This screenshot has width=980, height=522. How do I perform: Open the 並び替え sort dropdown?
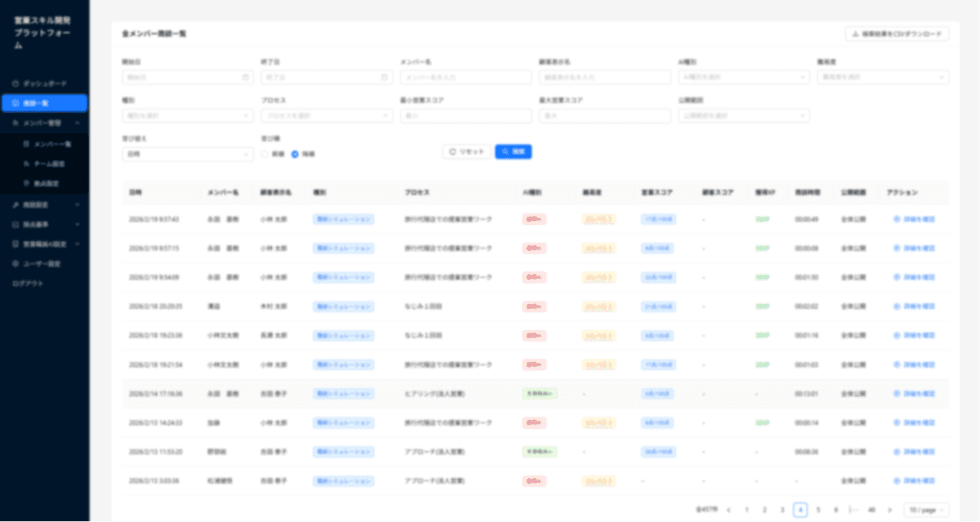[188, 155]
